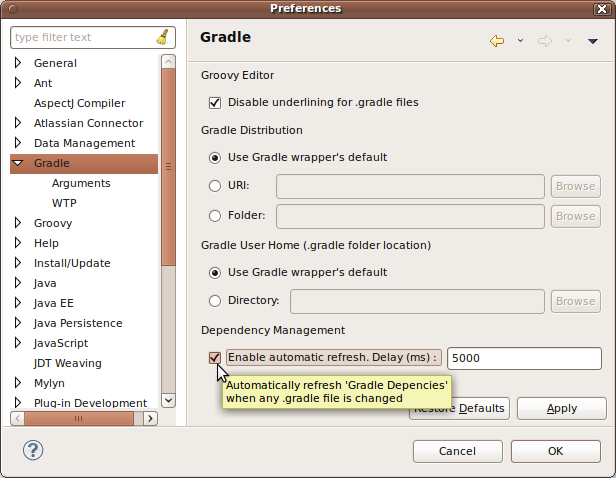This screenshot has height=478, width=616.
Task: Expand the Data Management node
Action: 18,143
